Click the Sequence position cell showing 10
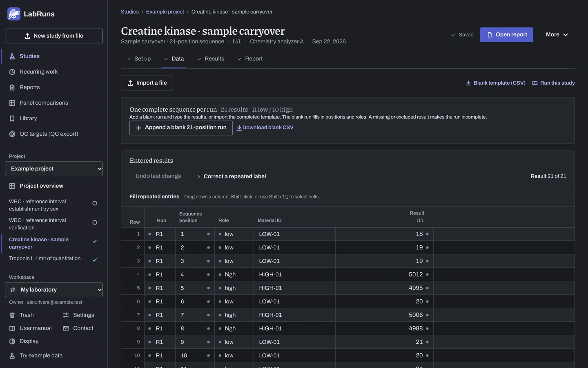This screenshot has width=588, height=368. coord(195,356)
